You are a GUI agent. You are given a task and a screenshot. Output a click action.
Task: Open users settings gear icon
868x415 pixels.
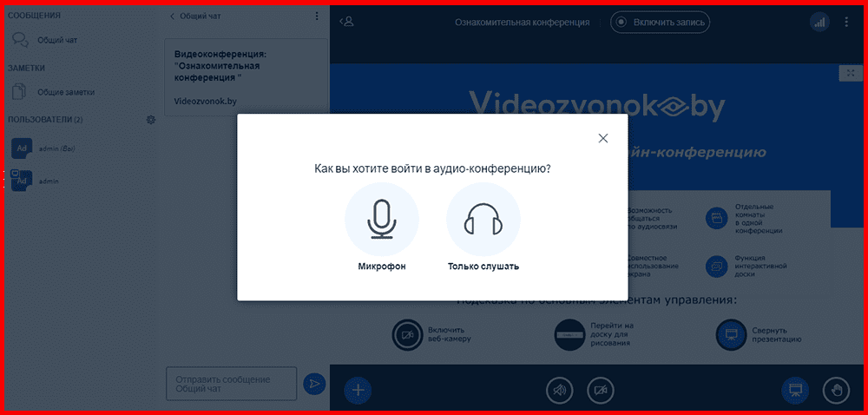tap(151, 119)
